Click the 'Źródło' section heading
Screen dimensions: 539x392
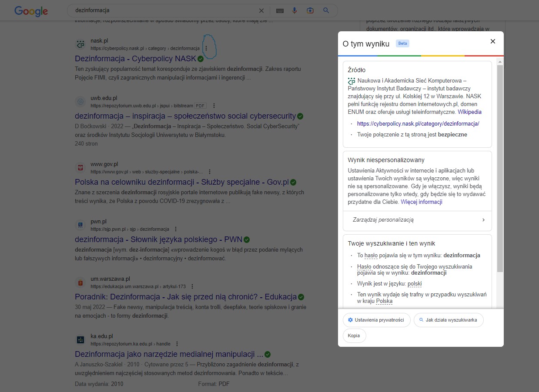point(357,70)
